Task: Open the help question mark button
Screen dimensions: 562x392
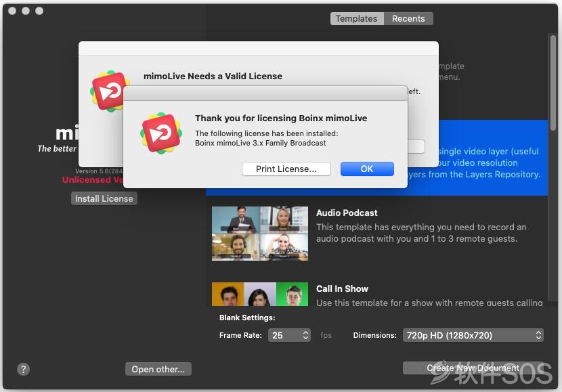Action: [23, 369]
